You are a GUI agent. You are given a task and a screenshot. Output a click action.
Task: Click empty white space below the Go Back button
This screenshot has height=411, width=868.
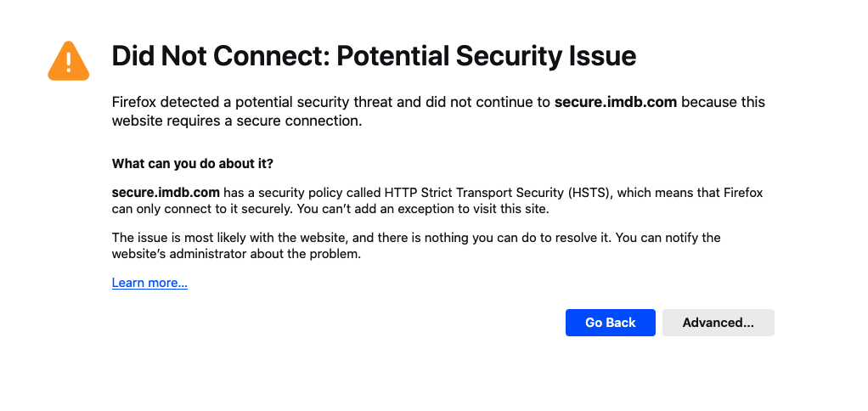pos(610,374)
